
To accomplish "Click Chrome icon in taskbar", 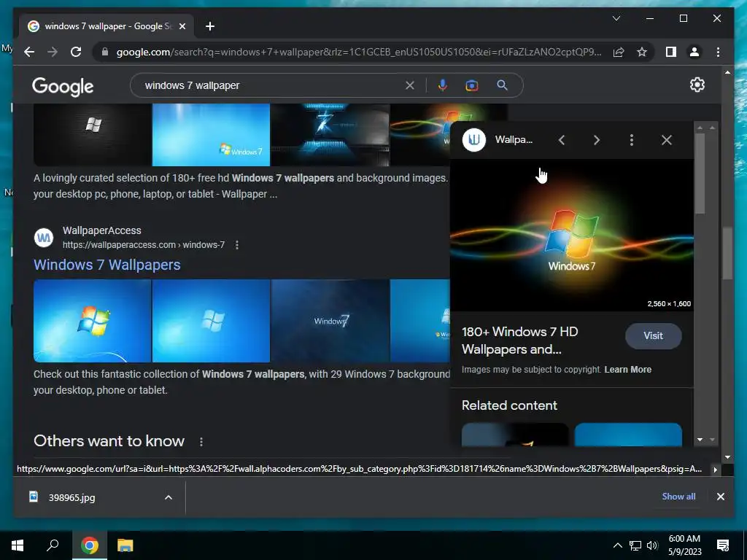I will tap(89, 545).
